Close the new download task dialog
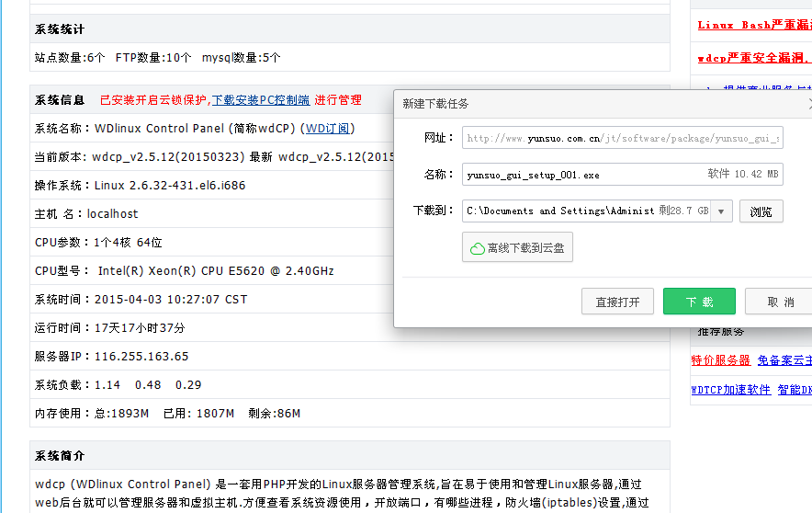Image resolution: width=812 pixels, height=513 pixels. pyautogui.click(x=807, y=104)
